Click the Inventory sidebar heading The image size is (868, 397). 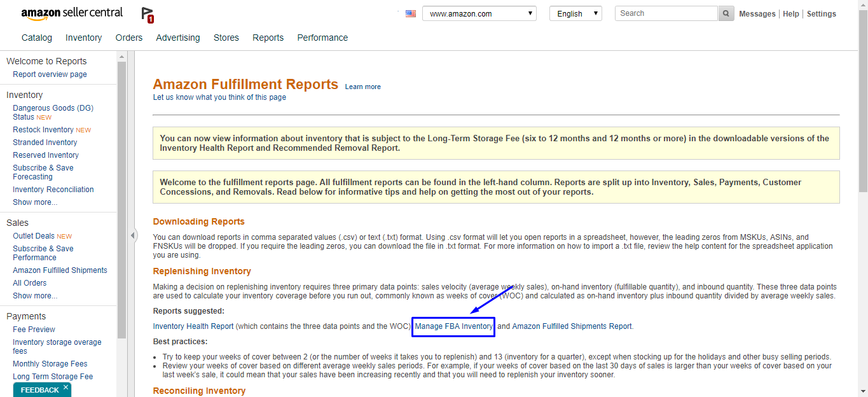24,95
